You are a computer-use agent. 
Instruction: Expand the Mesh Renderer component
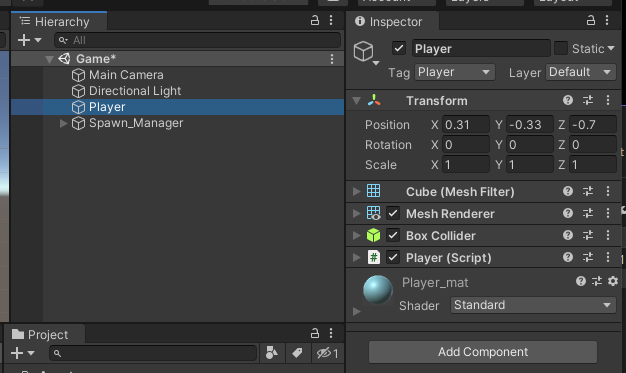coord(357,213)
